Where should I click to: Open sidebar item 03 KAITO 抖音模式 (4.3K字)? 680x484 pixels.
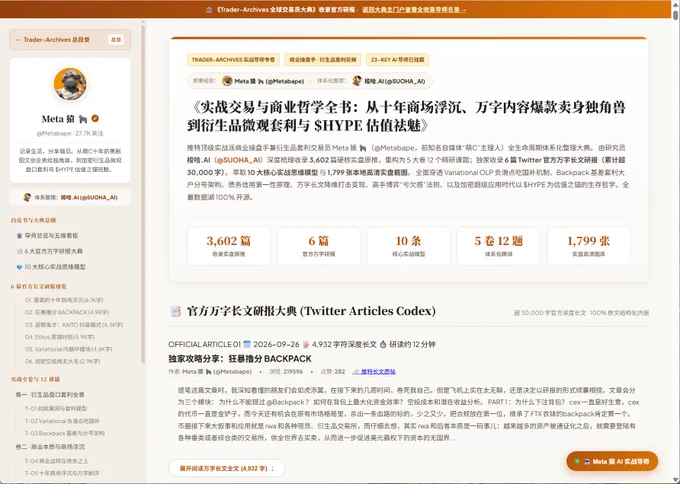[x=74, y=324]
